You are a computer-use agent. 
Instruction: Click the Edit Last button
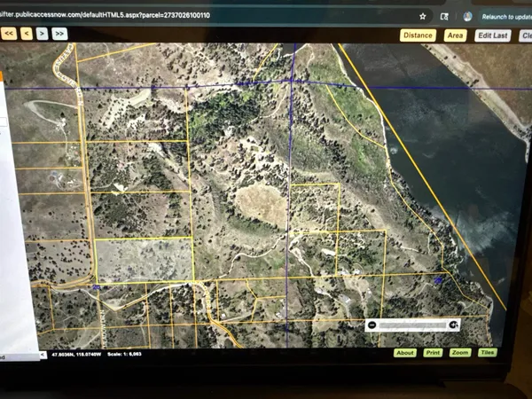pyautogui.click(x=492, y=35)
